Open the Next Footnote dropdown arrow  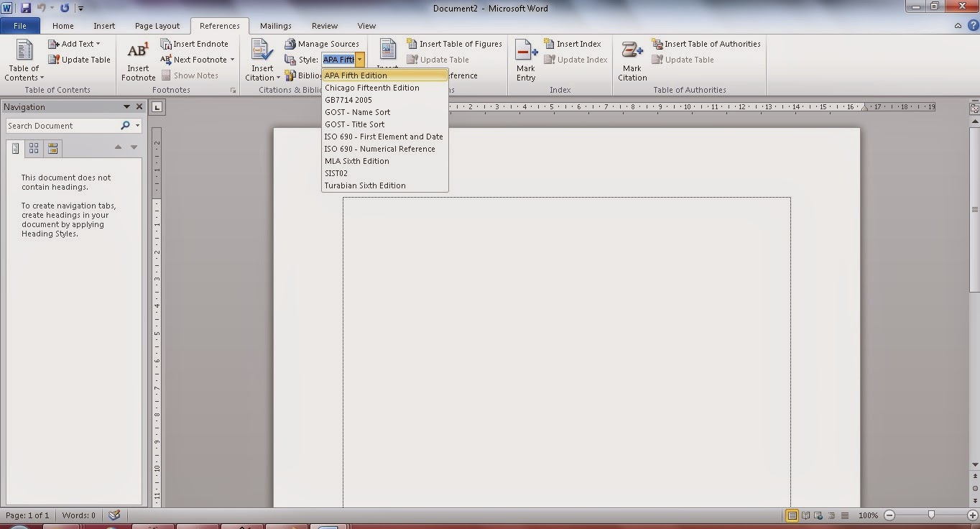pos(231,59)
